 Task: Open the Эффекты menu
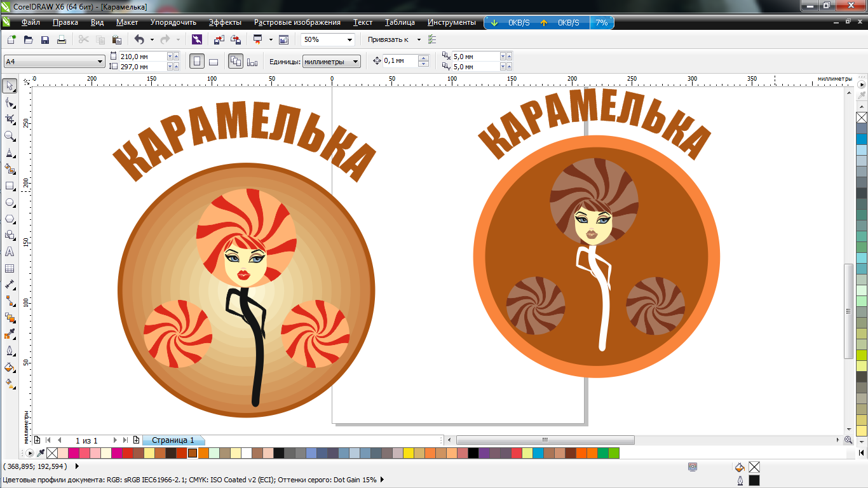click(225, 22)
